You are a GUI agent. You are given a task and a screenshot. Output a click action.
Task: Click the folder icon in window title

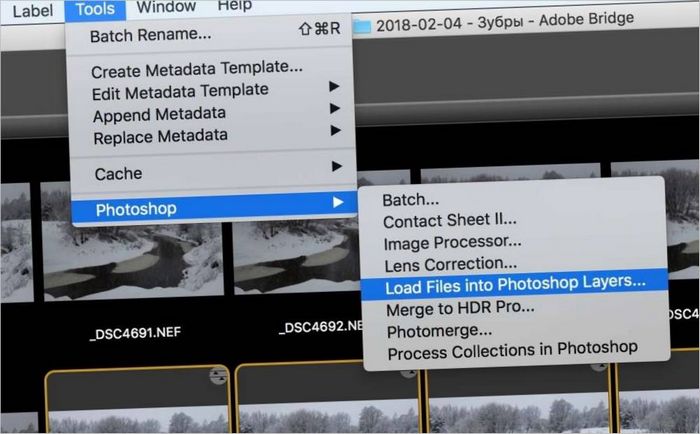click(361, 26)
